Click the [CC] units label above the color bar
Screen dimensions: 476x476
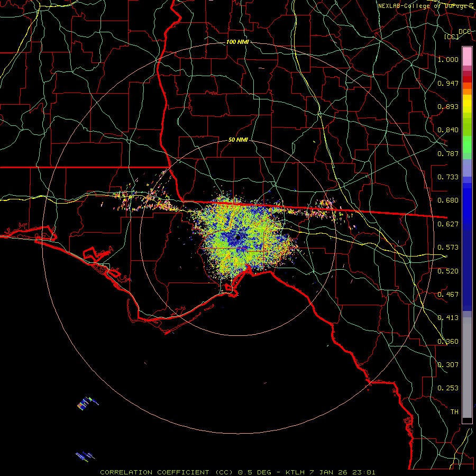[x=452, y=36]
